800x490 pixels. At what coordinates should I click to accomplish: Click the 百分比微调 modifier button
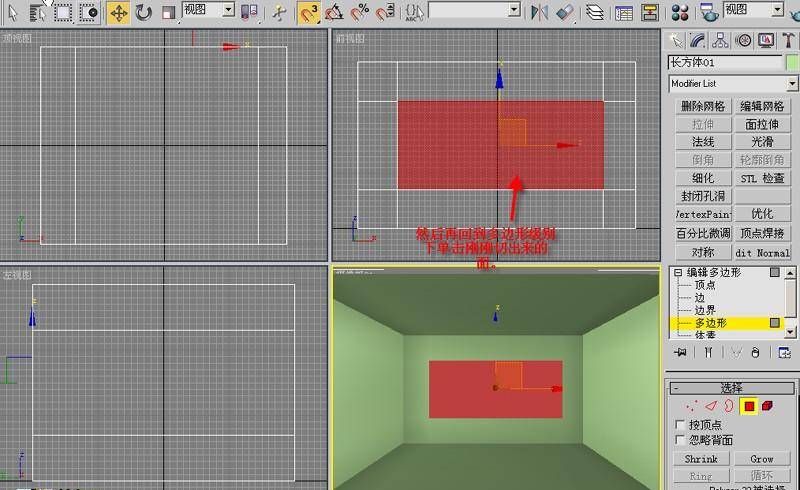tap(703, 233)
